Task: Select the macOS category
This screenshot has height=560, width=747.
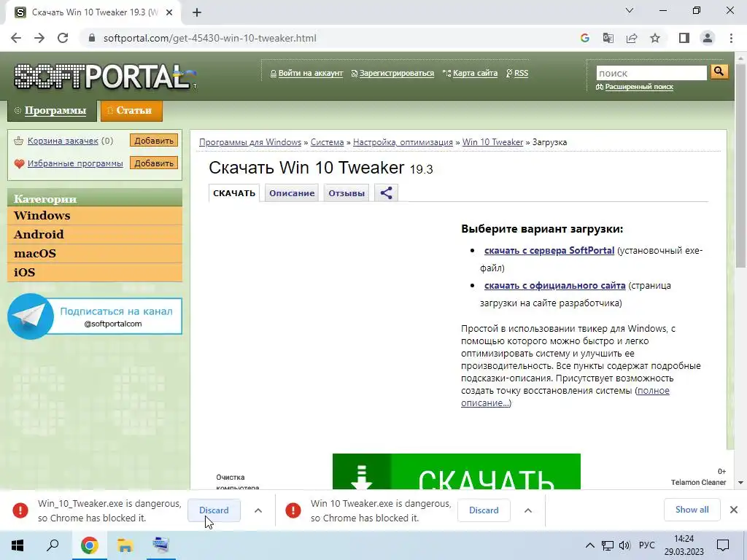Action: (95, 253)
